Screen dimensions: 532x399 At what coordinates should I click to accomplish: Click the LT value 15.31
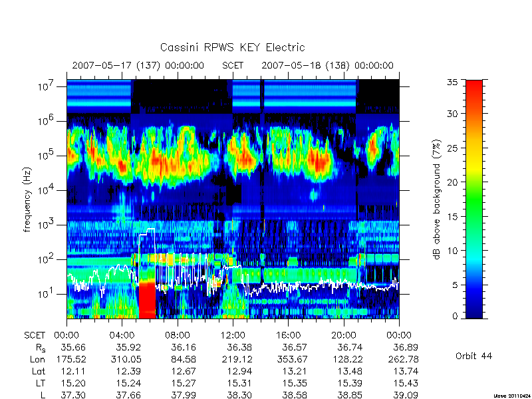click(239, 384)
